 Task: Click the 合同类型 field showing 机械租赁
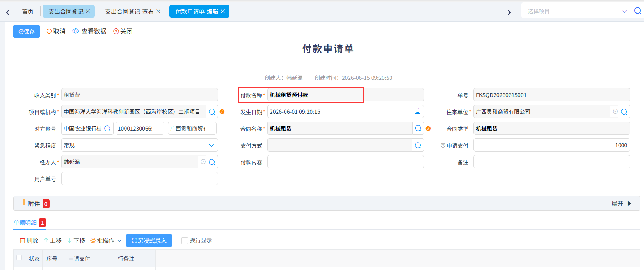[551, 129]
